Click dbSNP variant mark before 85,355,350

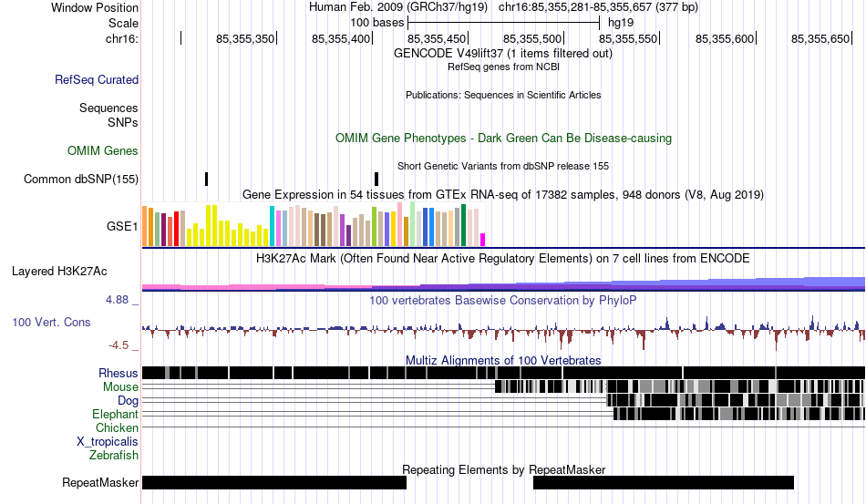[x=207, y=179]
